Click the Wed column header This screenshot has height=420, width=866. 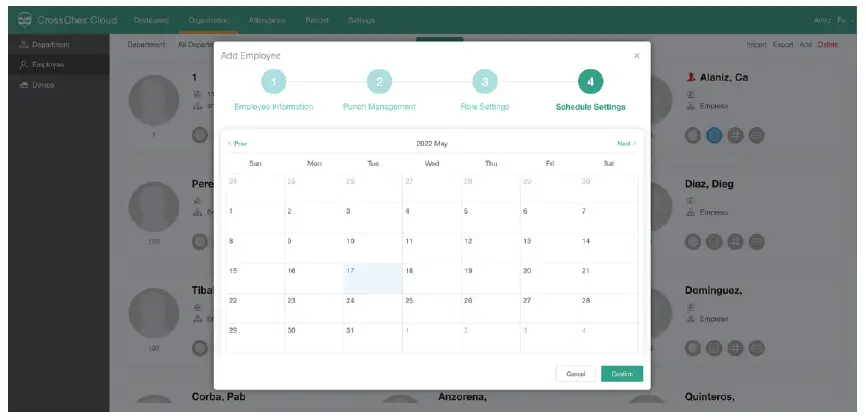tap(432, 164)
